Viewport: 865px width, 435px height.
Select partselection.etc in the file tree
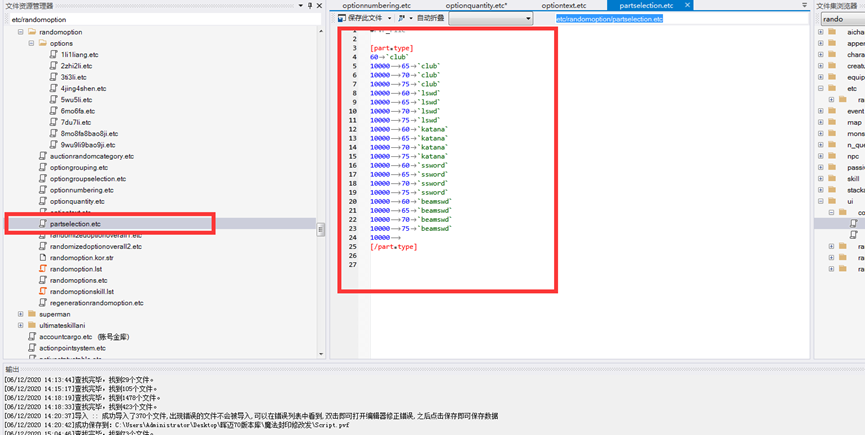tap(76, 224)
